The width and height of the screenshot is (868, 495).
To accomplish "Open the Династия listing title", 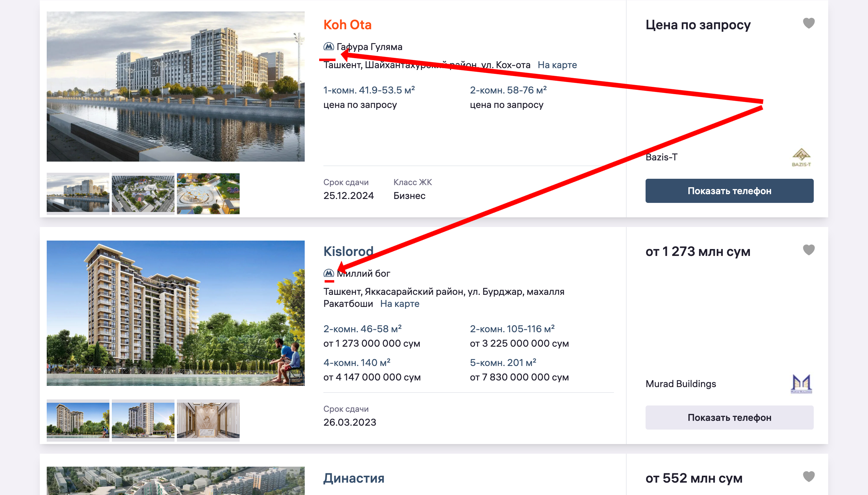I will click(354, 478).
